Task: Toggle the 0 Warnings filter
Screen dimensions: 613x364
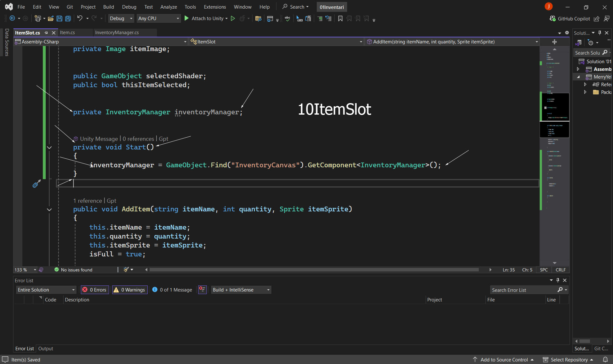Action: click(130, 290)
